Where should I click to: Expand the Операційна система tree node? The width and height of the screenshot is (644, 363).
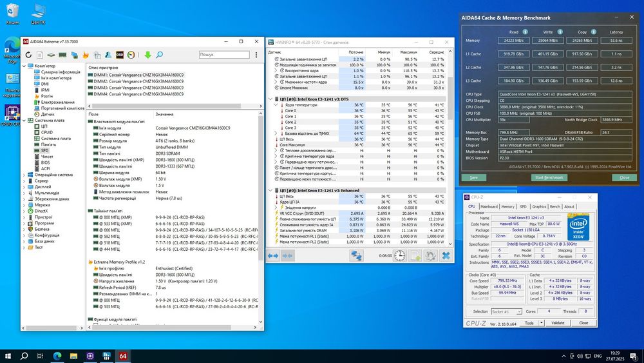click(24, 175)
